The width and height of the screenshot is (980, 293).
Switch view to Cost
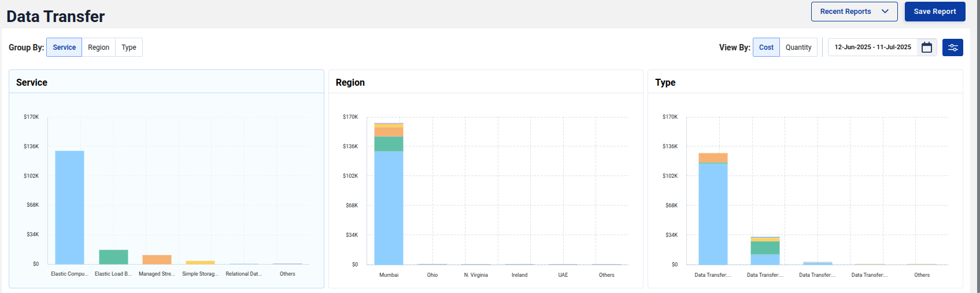coord(766,47)
